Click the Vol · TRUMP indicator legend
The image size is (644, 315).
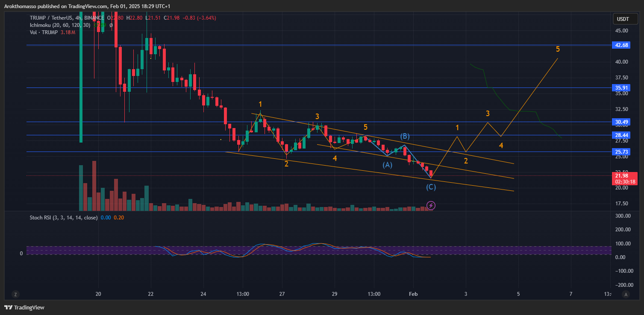coord(44,32)
